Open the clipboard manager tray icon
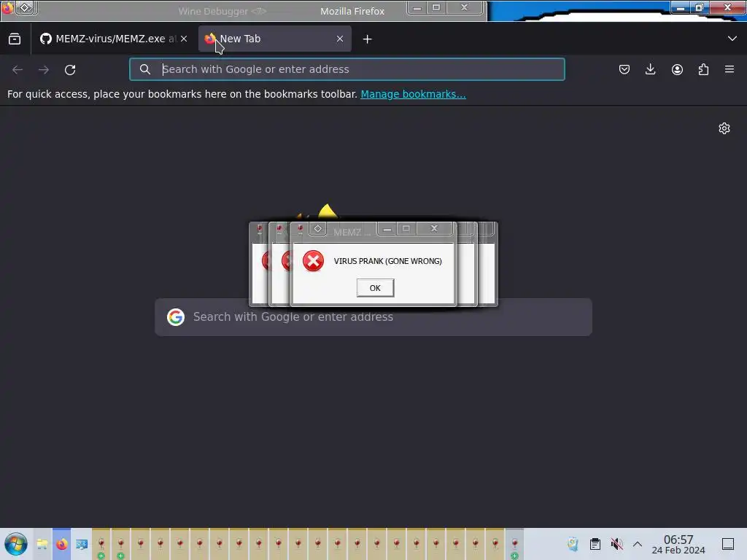Image resolution: width=747 pixels, height=560 pixels. pos(595,544)
